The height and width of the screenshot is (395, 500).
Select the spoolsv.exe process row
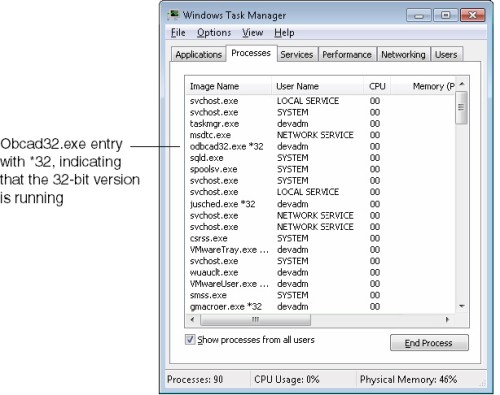point(320,169)
